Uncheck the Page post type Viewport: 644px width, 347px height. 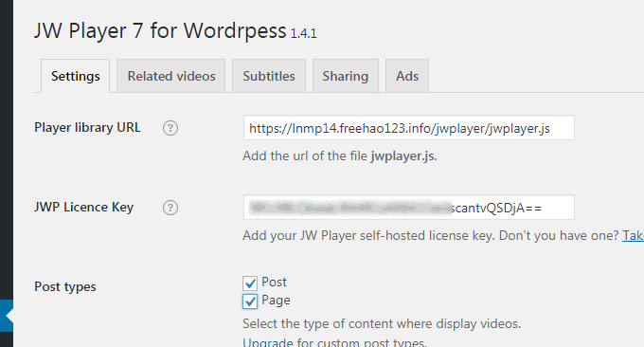pyautogui.click(x=250, y=301)
